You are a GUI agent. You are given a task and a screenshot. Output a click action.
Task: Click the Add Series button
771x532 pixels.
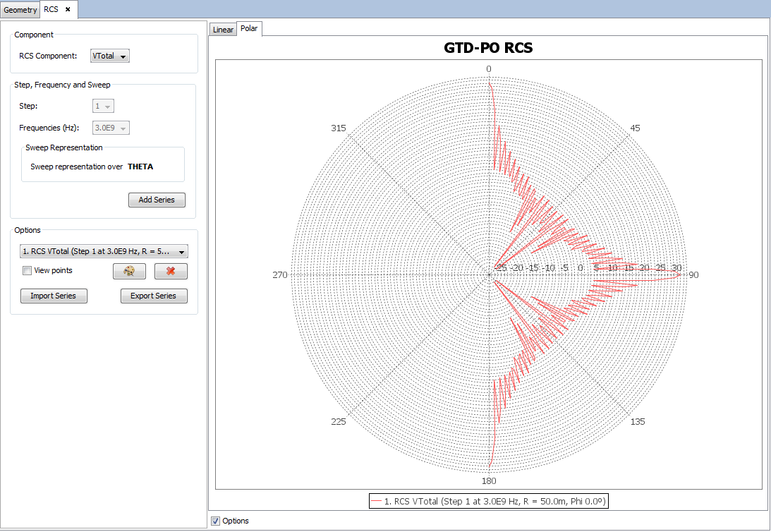(x=157, y=200)
